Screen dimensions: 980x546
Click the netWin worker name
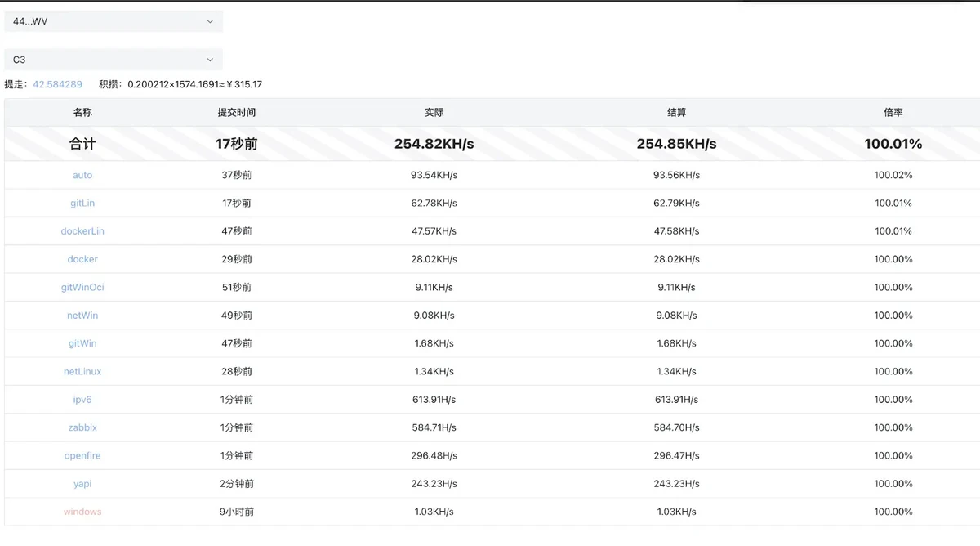click(82, 316)
